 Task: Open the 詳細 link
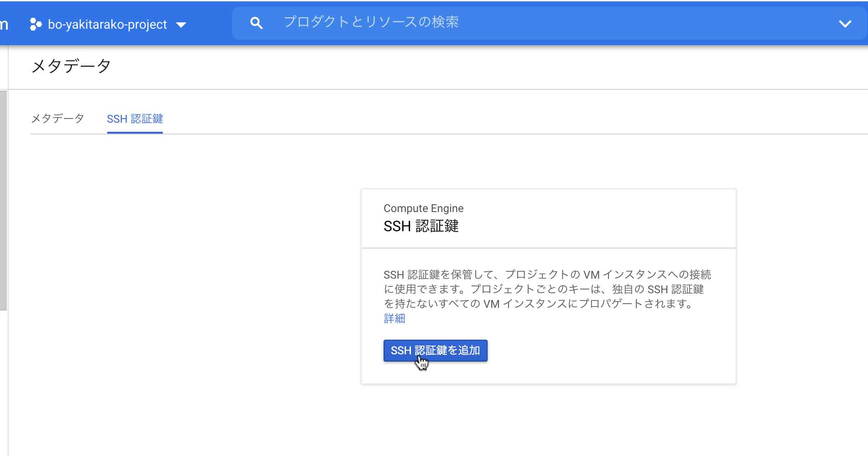[x=394, y=318]
